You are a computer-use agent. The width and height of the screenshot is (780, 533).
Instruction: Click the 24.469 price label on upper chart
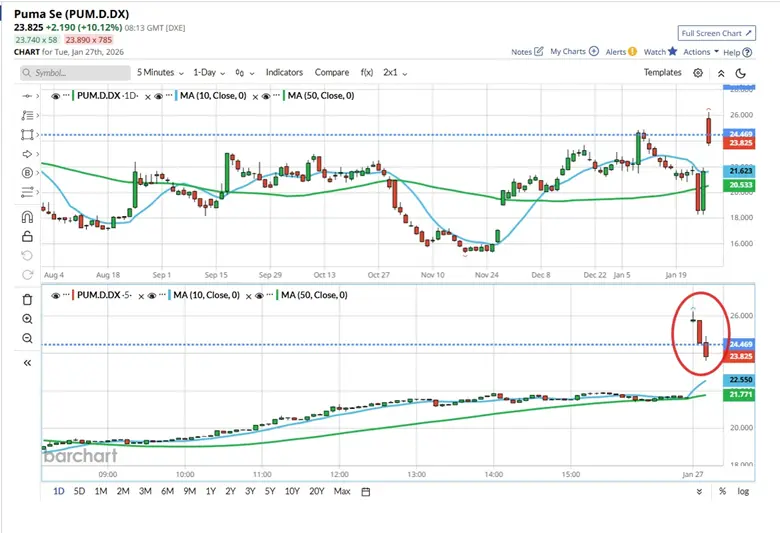[x=741, y=134]
